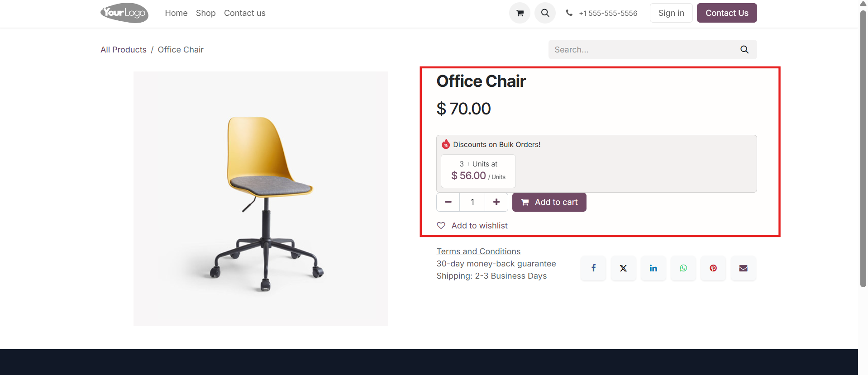This screenshot has width=868, height=375.
Task: Share product on Facebook
Action: [593, 268]
